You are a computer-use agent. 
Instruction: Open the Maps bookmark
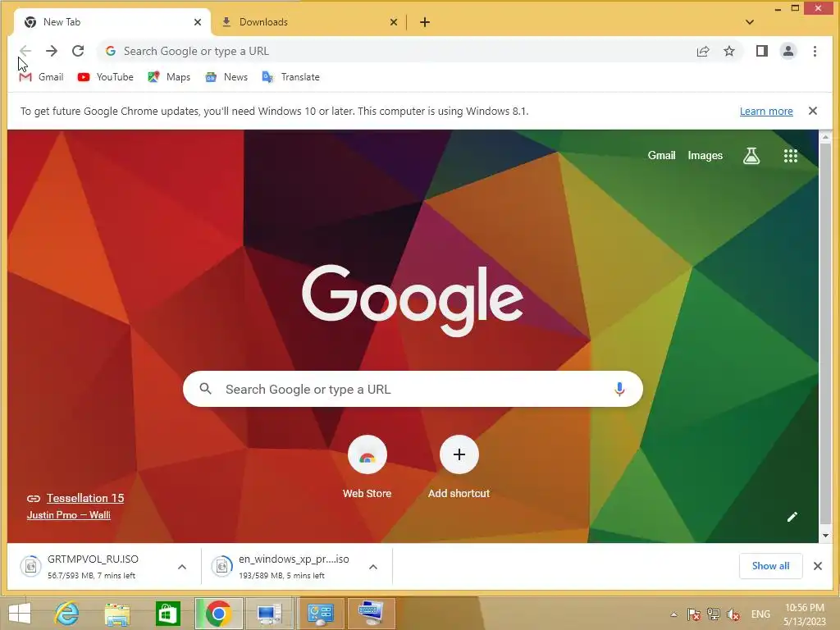[169, 77]
